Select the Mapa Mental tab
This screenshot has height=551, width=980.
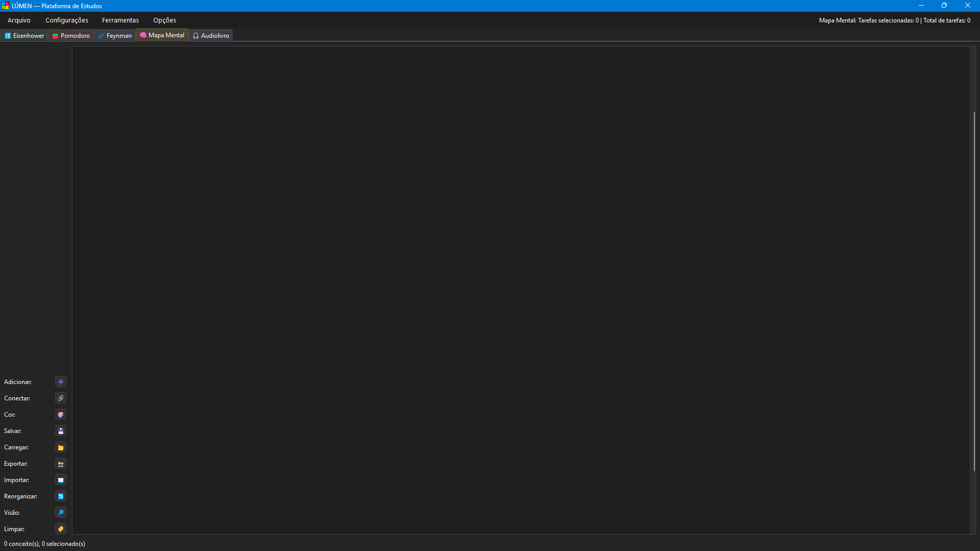tap(162, 35)
